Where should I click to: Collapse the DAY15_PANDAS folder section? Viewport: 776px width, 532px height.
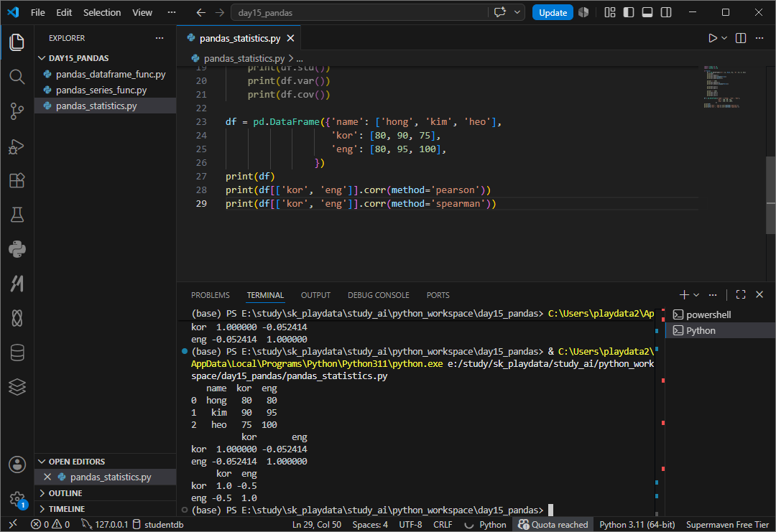coord(78,58)
